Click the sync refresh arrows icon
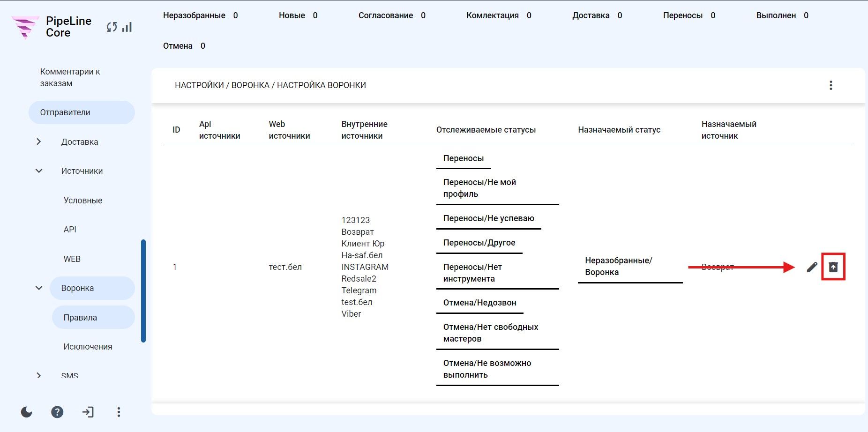The height and width of the screenshot is (432, 868). 112,27
